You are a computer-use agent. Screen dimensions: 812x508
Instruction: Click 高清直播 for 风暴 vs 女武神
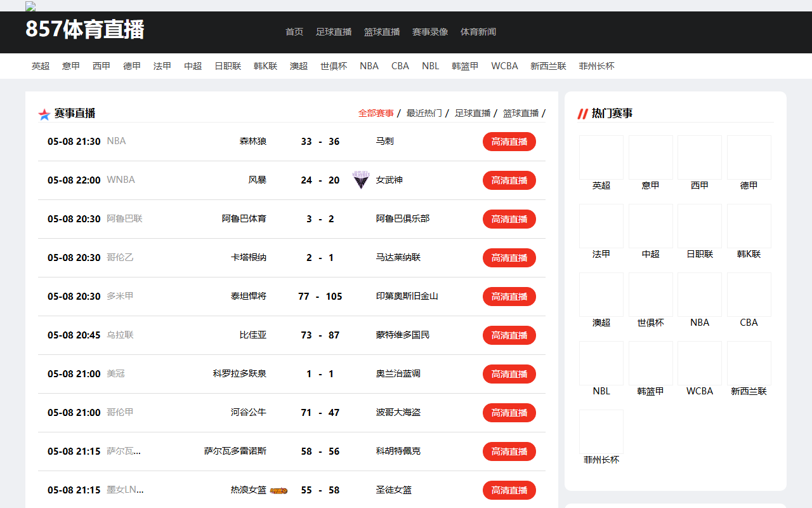(509, 180)
